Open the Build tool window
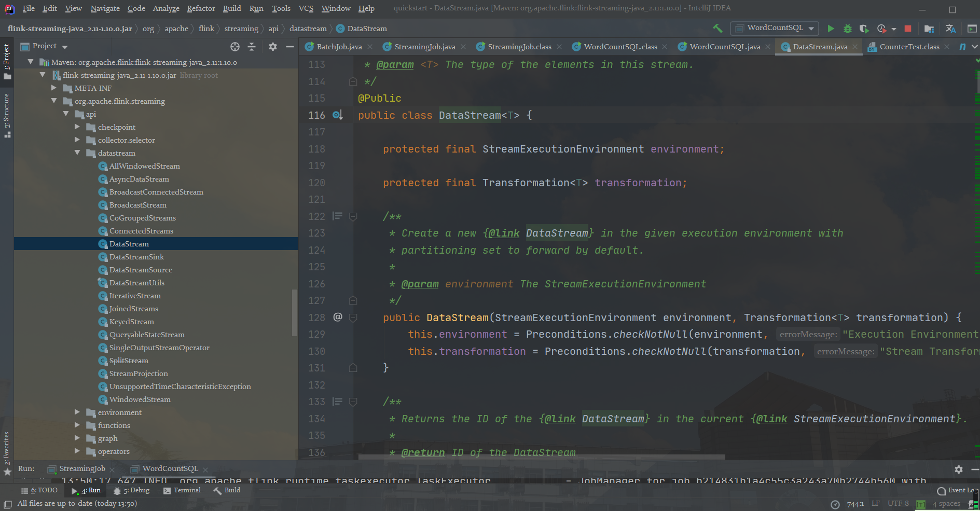The width and height of the screenshot is (980, 511). tap(227, 490)
